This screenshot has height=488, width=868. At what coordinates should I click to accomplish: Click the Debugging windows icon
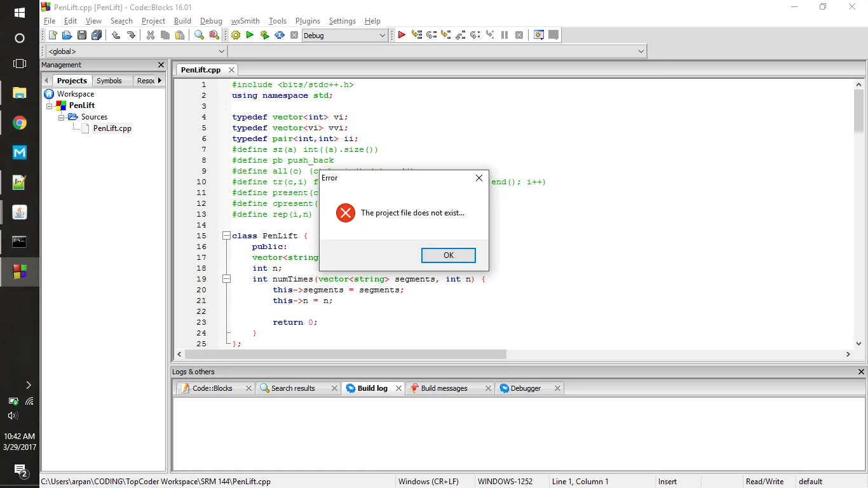539,36
